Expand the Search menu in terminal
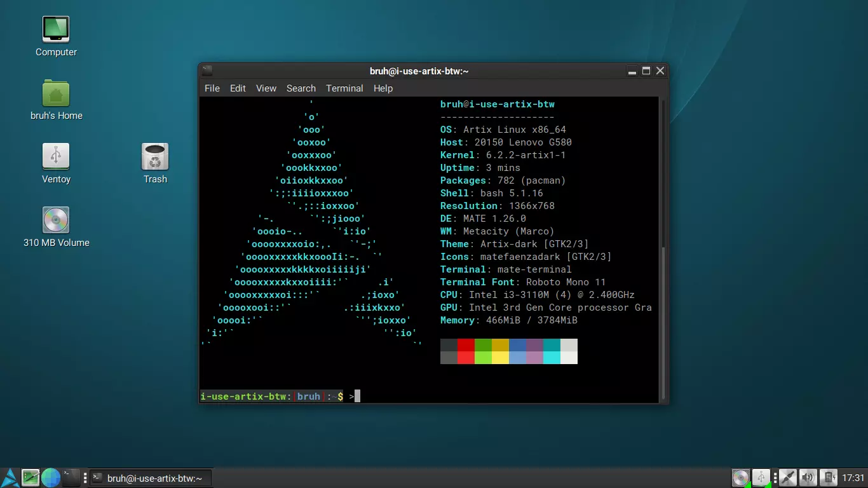Screen dimensions: 868x488 301,88
